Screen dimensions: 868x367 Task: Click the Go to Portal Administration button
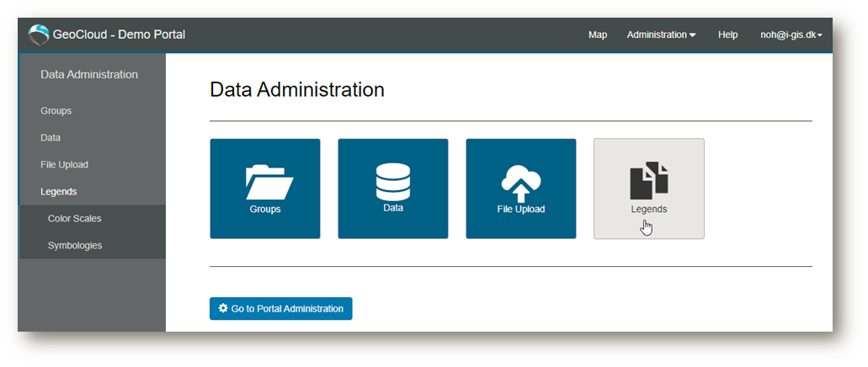(x=280, y=308)
